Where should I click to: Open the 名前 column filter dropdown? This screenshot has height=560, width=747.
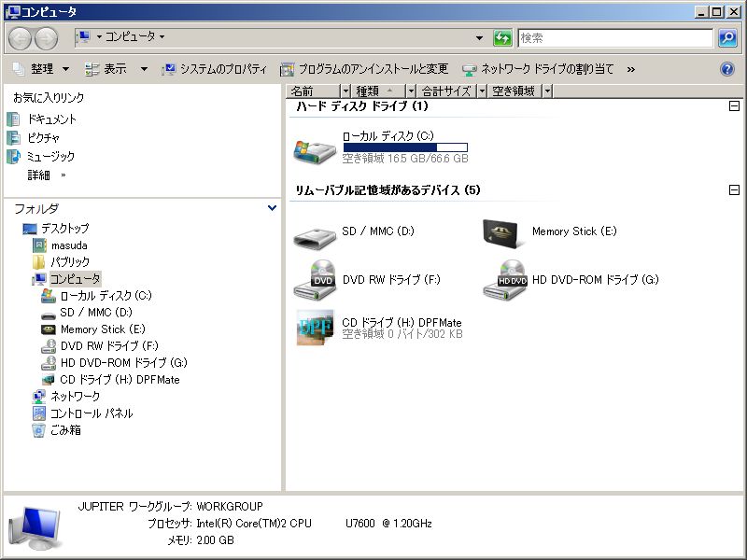pos(346,91)
